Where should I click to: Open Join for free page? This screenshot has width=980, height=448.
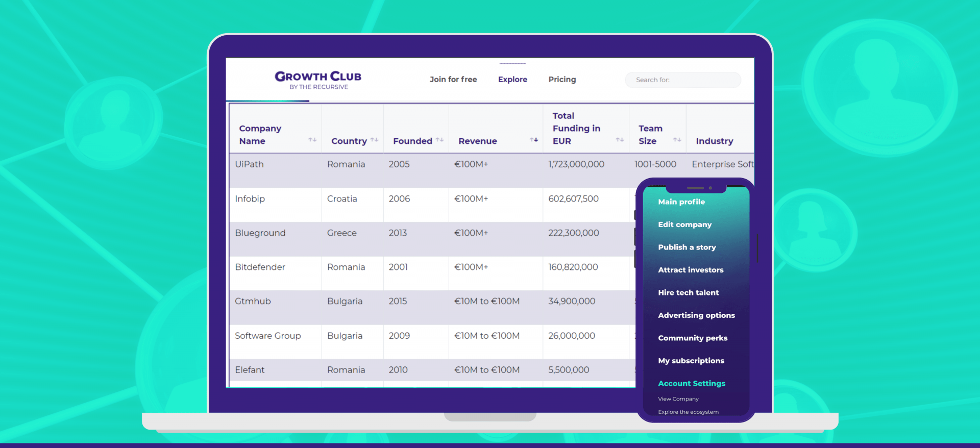tap(453, 80)
